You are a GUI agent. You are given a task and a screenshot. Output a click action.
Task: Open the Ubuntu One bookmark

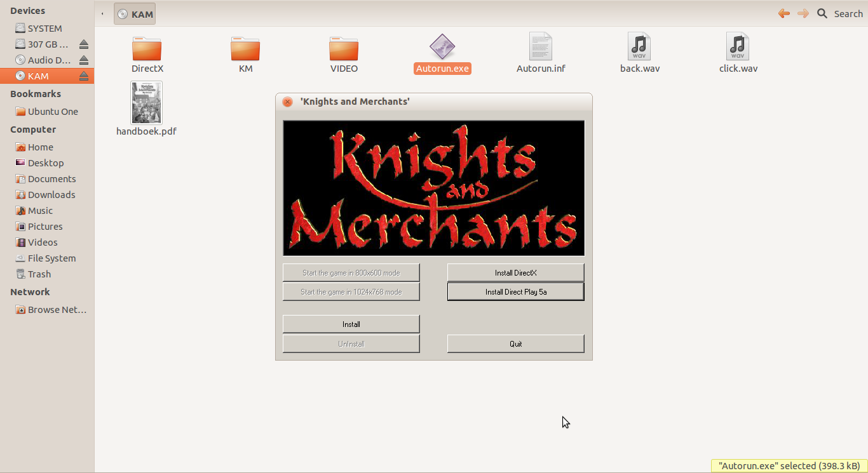click(x=47, y=112)
